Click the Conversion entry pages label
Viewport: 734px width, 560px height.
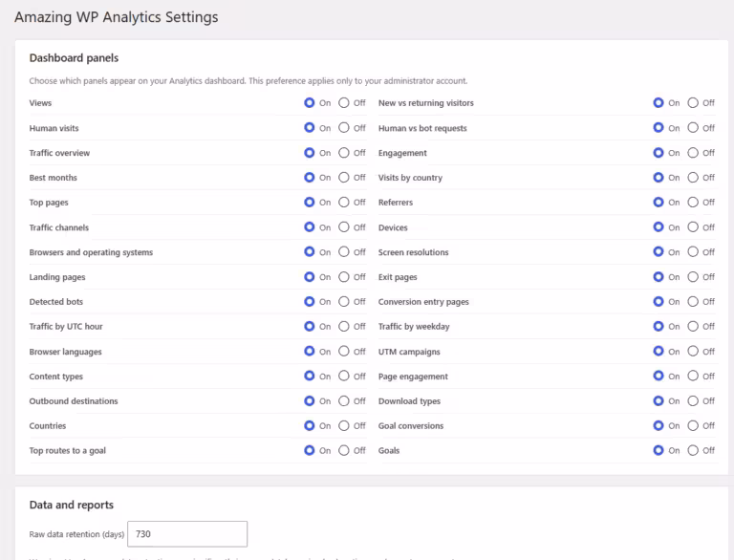click(x=423, y=302)
